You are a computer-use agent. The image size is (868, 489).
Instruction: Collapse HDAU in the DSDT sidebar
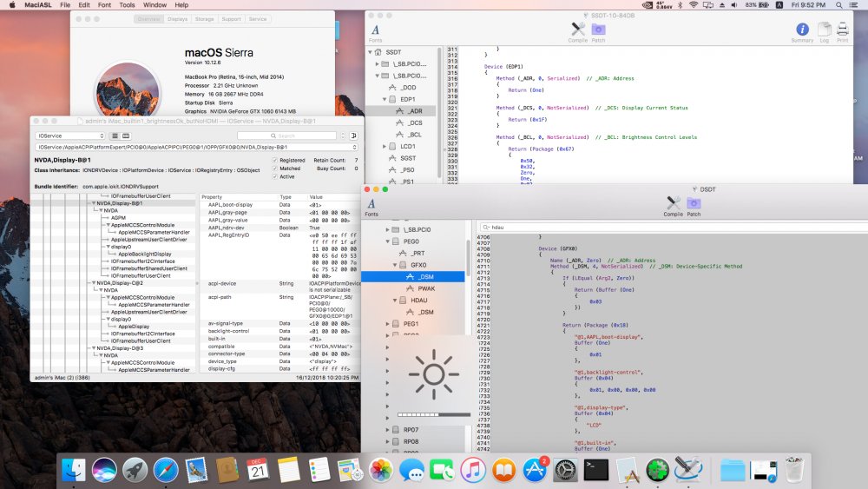click(x=395, y=301)
